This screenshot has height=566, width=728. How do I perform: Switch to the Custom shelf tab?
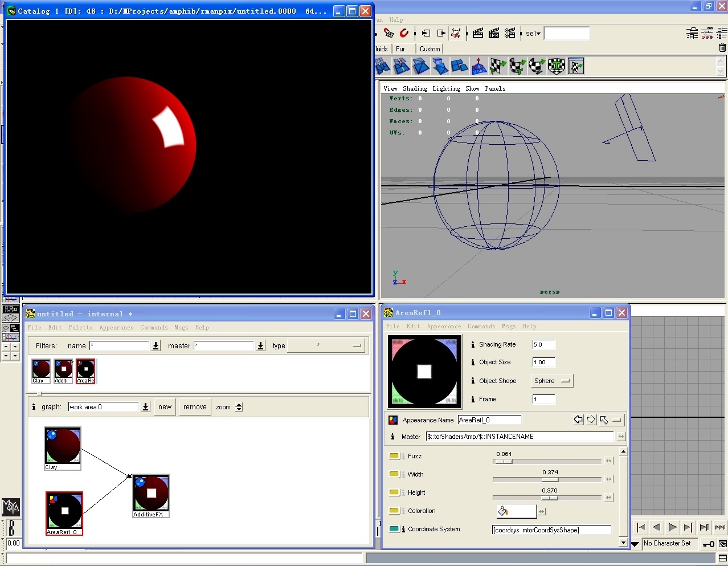[x=430, y=49]
